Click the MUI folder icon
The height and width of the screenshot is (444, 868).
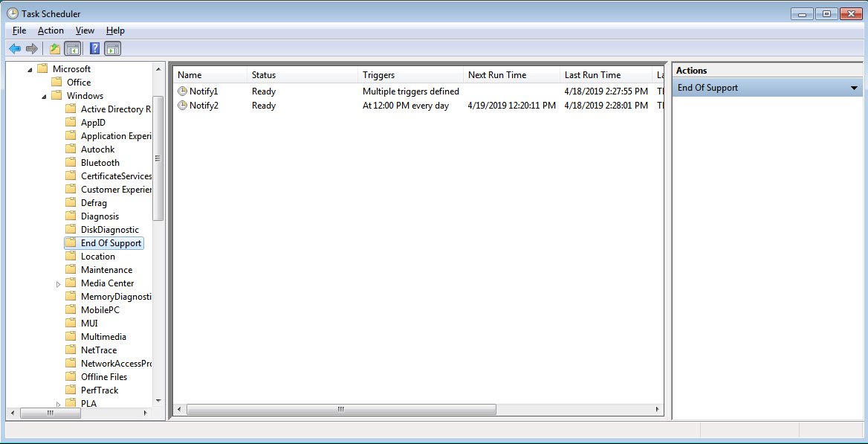tap(71, 324)
